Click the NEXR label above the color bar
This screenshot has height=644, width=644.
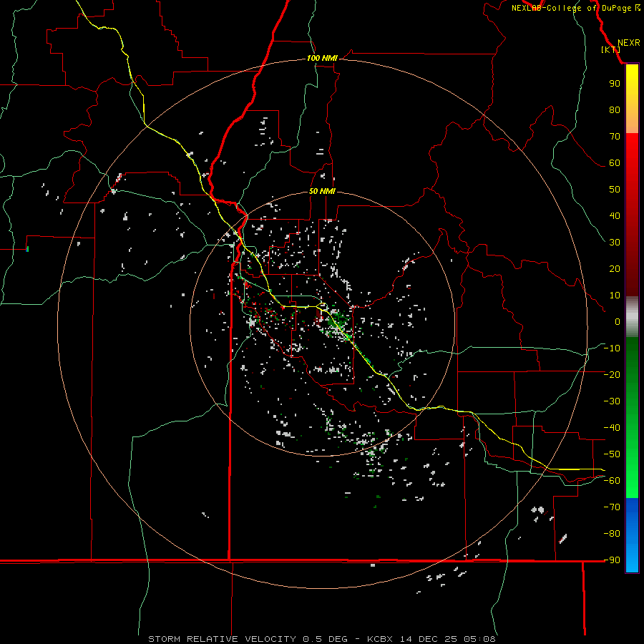pyautogui.click(x=629, y=43)
